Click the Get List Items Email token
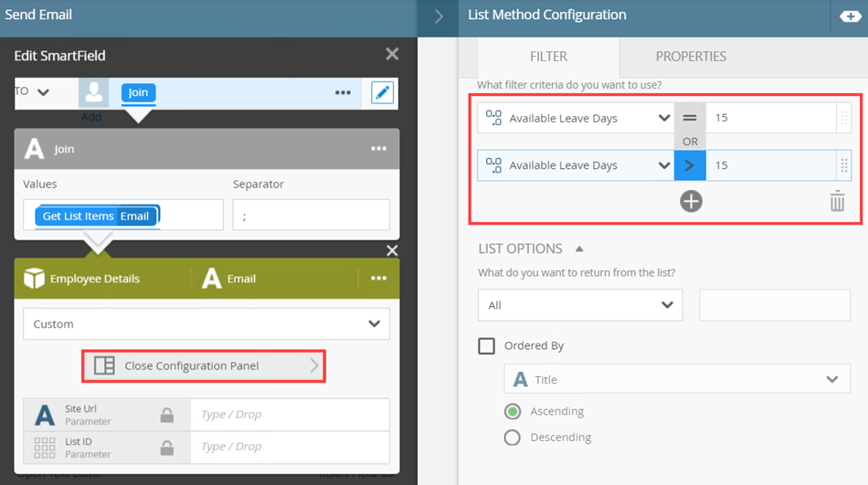 [x=97, y=216]
